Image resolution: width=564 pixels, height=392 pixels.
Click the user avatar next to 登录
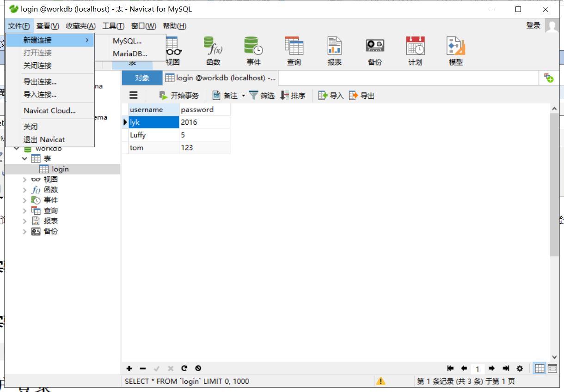552,25
